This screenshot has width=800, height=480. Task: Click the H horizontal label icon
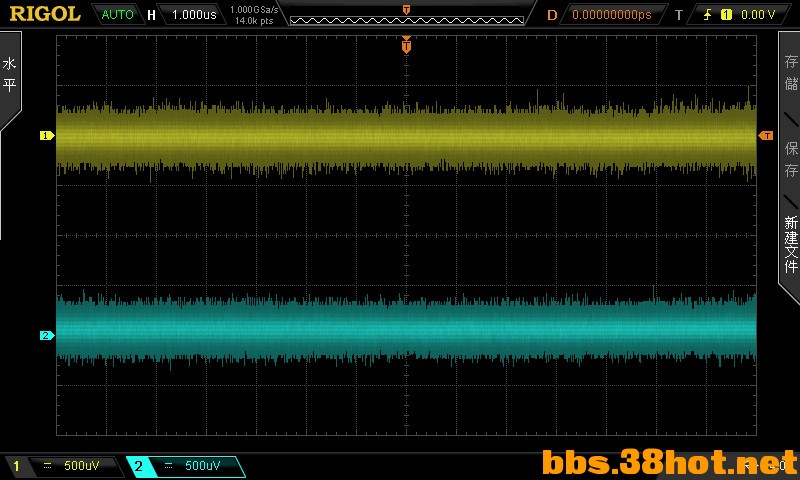(x=151, y=15)
